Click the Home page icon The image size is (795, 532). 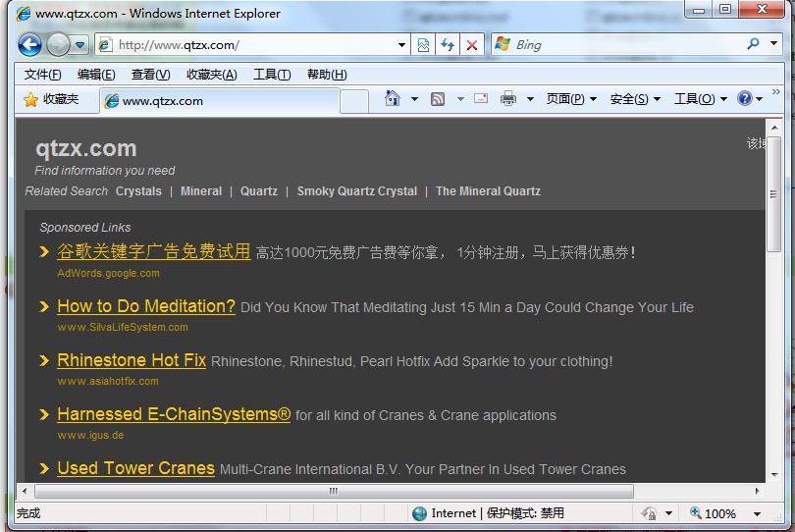[x=393, y=99]
